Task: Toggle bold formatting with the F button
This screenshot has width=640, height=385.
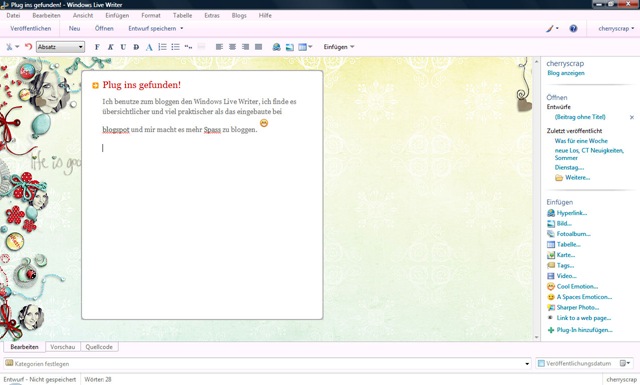Action: point(97,47)
